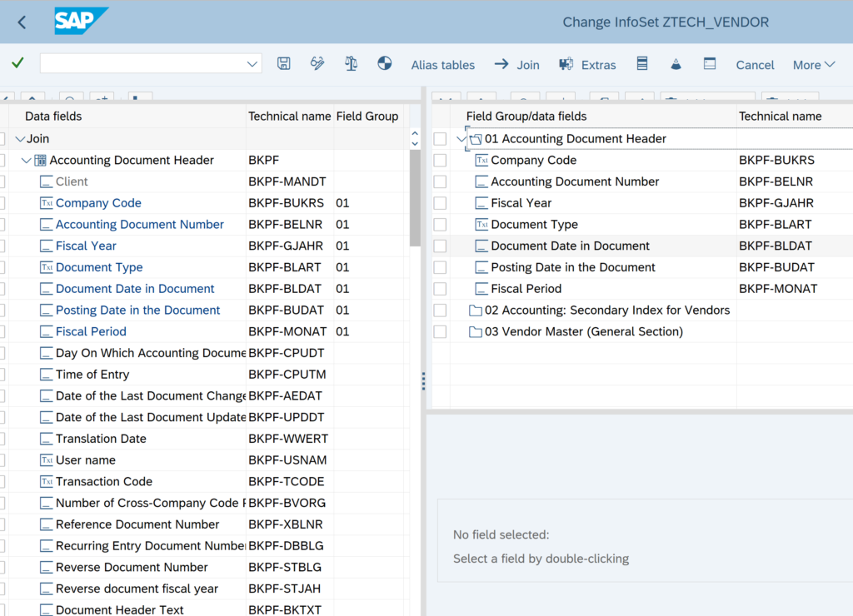
Task: Click the Extras puzzle-piece icon
Action: [x=566, y=64]
